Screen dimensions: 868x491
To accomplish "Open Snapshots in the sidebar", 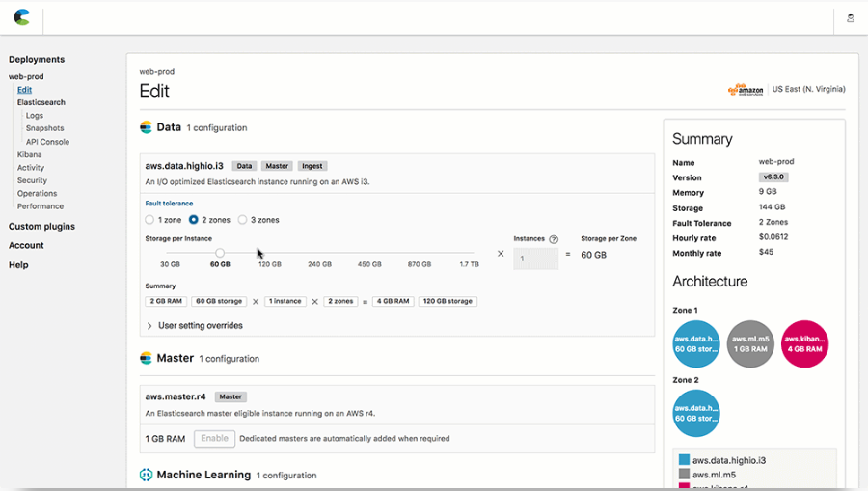I will [x=44, y=128].
